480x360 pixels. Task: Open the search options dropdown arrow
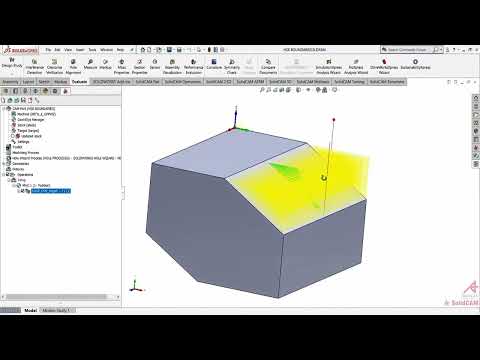click(441, 50)
